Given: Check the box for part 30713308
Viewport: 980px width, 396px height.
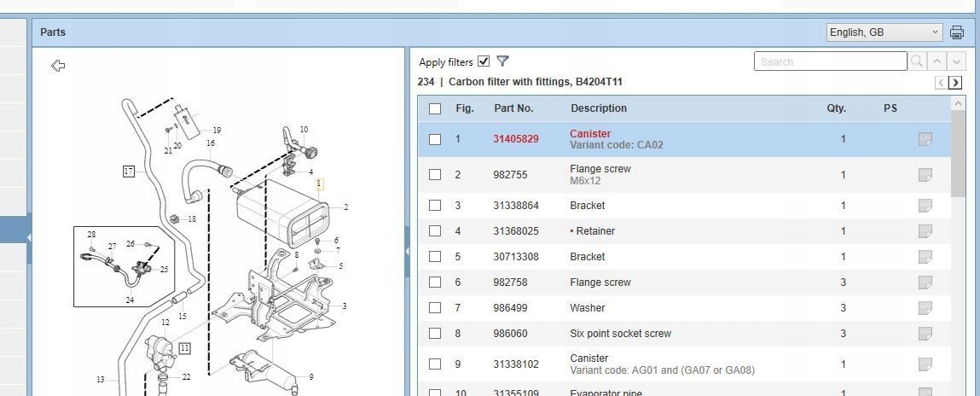Looking at the screenshot, I should tap(435, 257).
